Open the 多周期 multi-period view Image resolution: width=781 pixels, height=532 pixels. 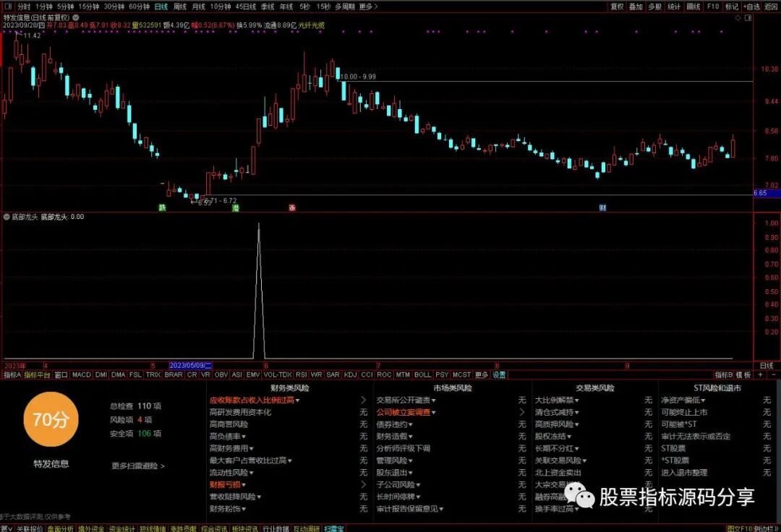(345, 7)
